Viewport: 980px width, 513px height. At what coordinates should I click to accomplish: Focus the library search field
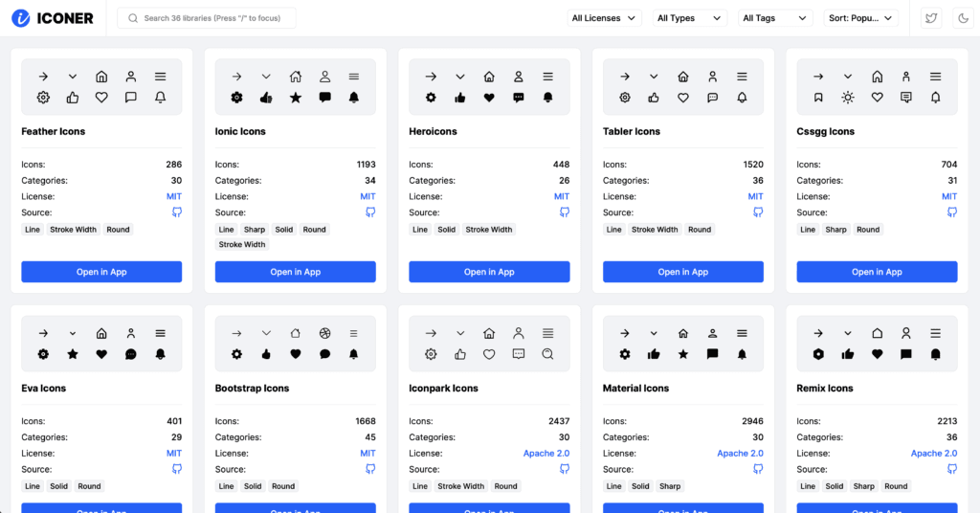point(207,18)
